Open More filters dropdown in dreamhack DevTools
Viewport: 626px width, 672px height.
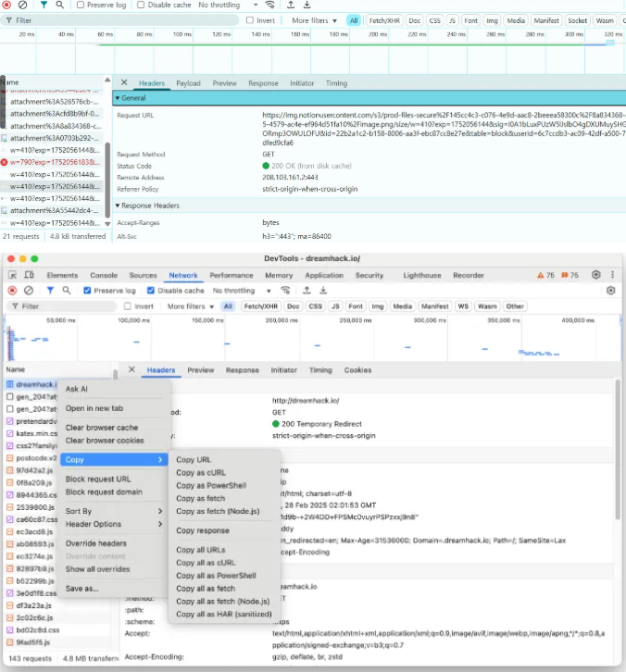191,306
